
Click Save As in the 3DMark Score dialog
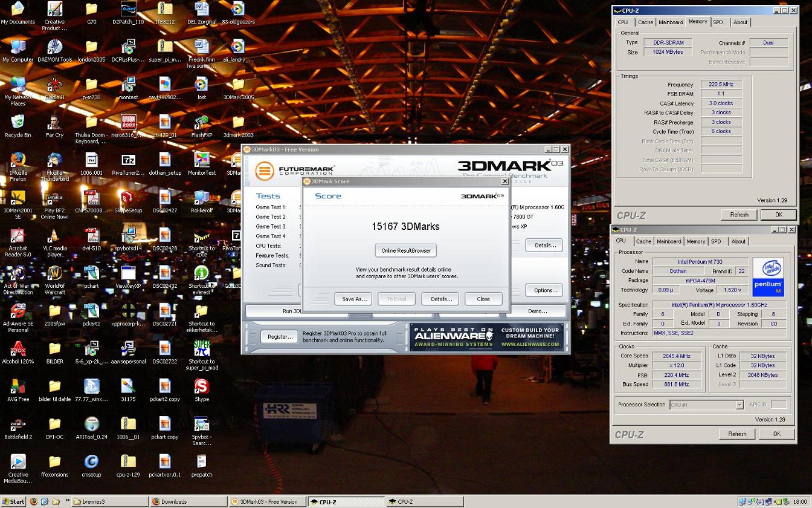354,299
